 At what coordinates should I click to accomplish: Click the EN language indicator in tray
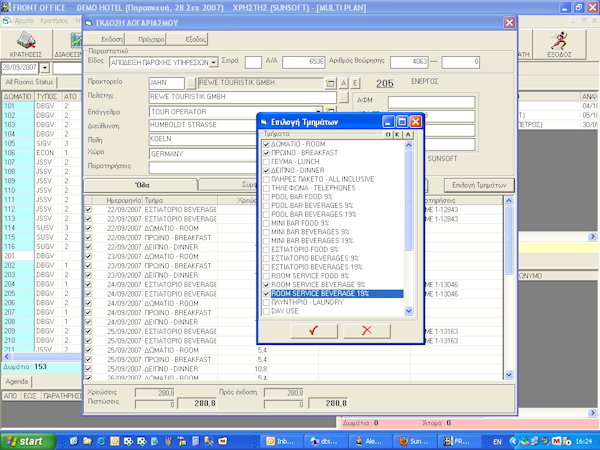pos(497,442)
